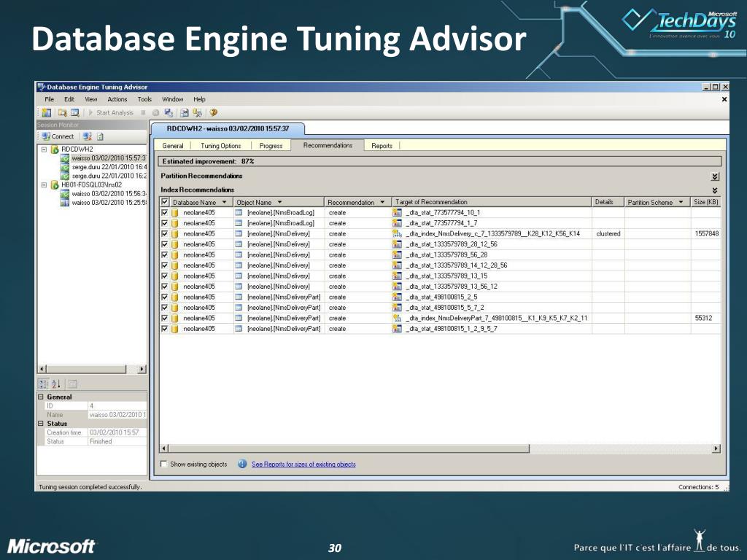The height and width of the screenshot is (560, 747).
Task: Switch to the Tuning Options tab
Action: 220,146
